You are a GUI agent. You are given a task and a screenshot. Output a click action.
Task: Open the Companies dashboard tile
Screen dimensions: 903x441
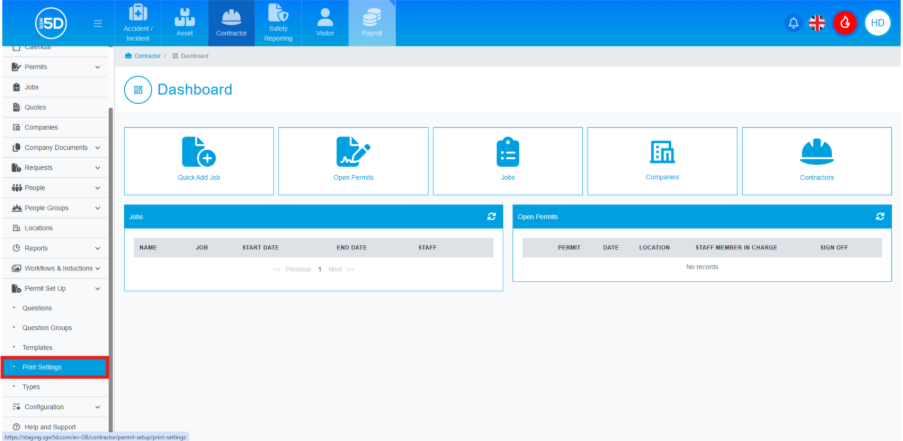pos(662,160)
